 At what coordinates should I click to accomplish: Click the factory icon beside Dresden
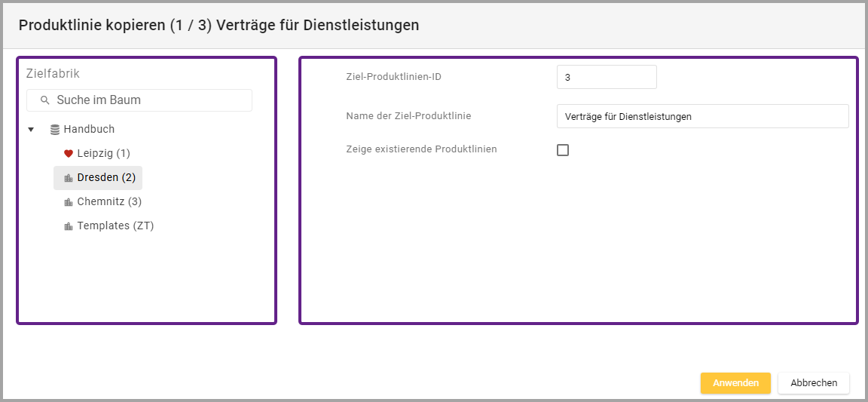(x=69, y=178)
